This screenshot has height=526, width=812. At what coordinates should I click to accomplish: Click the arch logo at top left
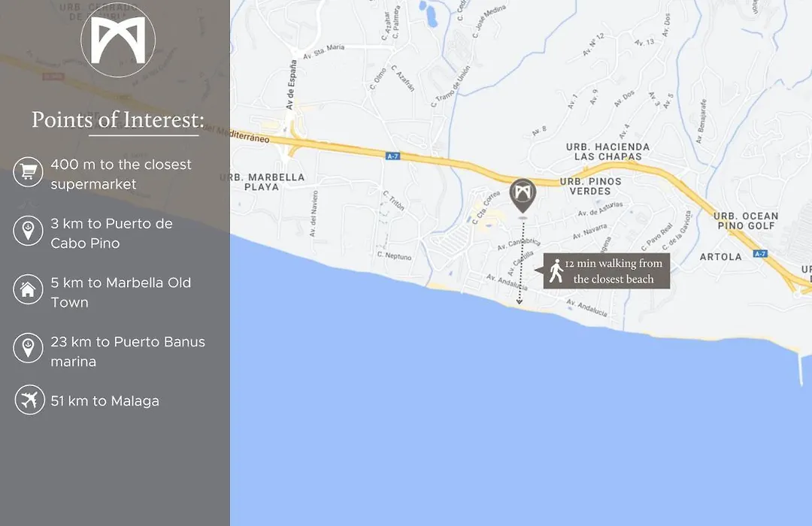click(x=118, y=41)
